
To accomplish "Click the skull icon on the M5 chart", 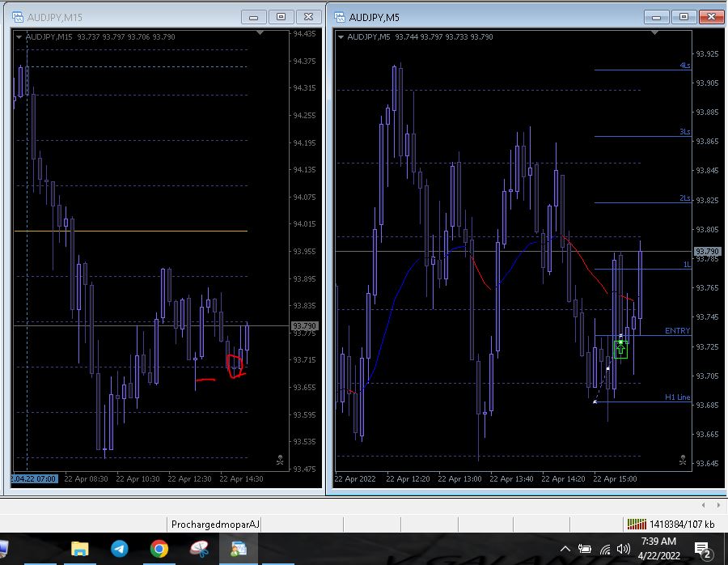I will pyautogui.click(x=684, y=461).
